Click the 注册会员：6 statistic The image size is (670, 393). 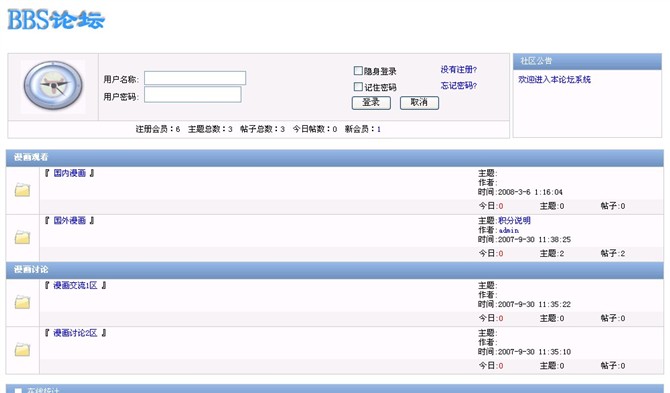coord(158,129)
